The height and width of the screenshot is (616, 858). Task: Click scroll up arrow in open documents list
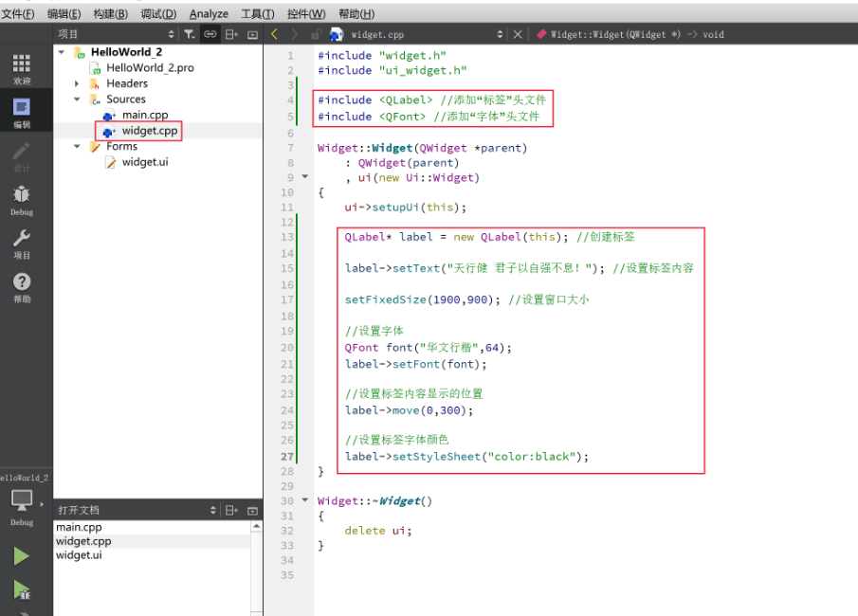click(x=256, y=526)
